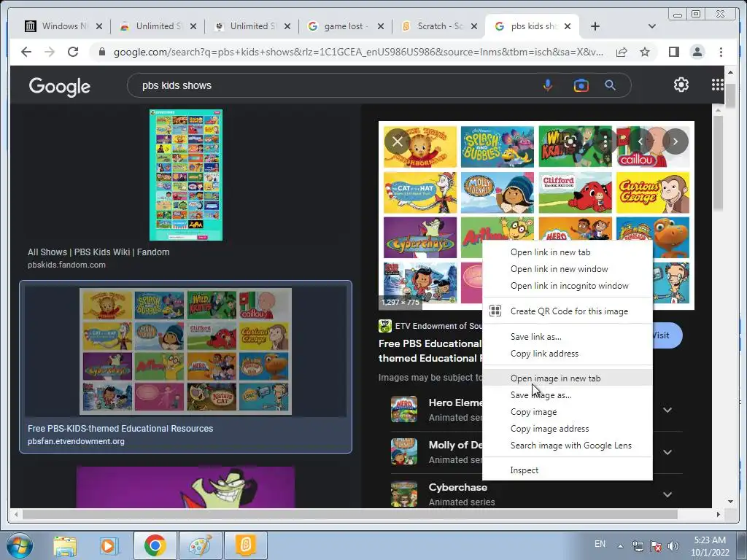Screen dimensions: 747x560
Task: Choose 'Copy image' menu entry
Action: [x=567, y=412]
